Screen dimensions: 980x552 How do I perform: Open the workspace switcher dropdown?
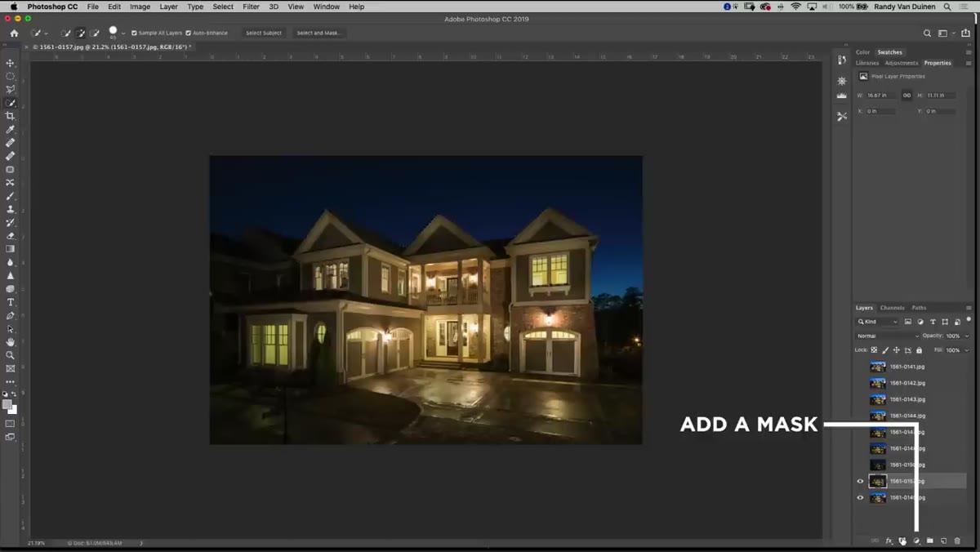945,33
